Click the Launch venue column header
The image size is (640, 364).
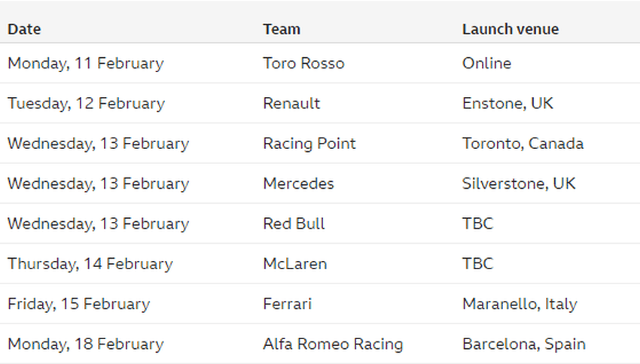(510, 29)
